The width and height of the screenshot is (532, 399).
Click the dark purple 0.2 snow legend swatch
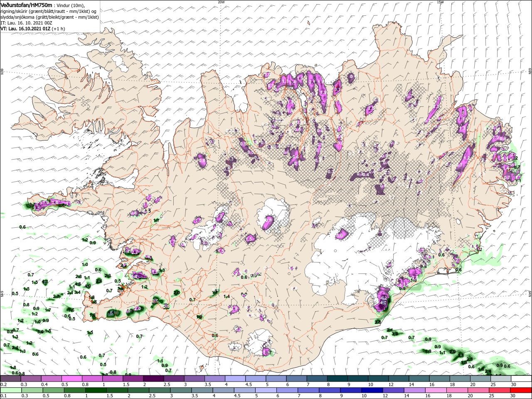point(11,379)
